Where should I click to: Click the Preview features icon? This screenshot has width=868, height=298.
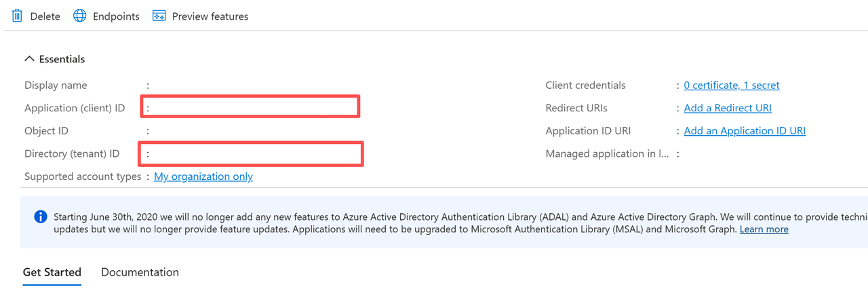pos(159,16)
